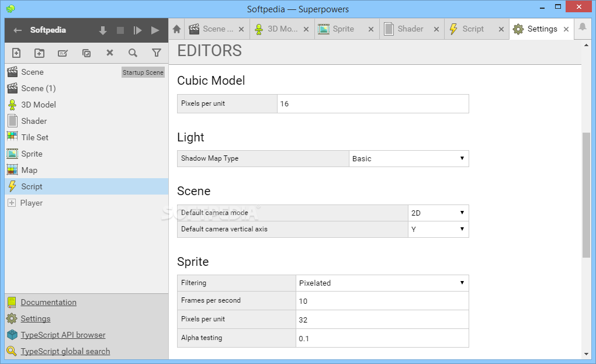Viewport: 596px width, 364px height.
Task: Open the Sprite Filtering dropdown
Action: coord(382,283)
